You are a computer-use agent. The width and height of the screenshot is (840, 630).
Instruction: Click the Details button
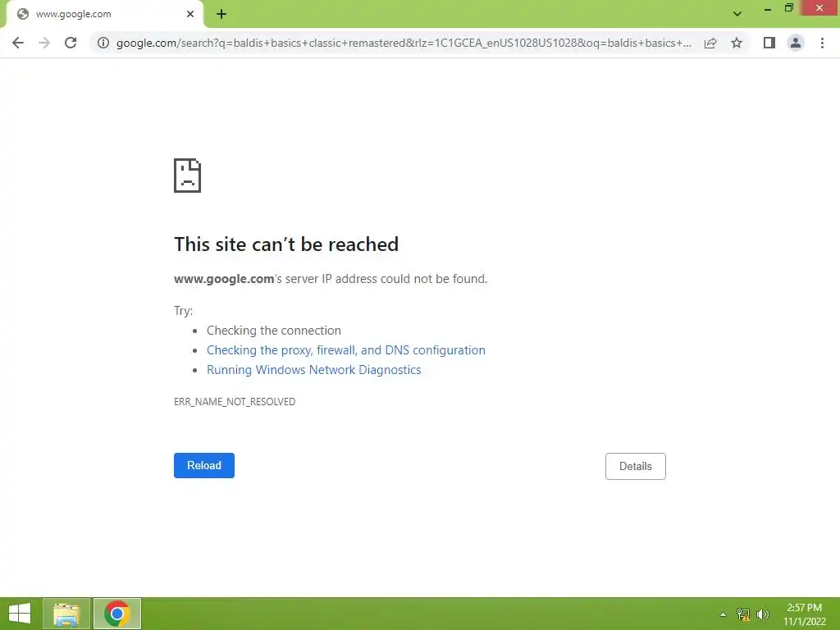[636, 466]
